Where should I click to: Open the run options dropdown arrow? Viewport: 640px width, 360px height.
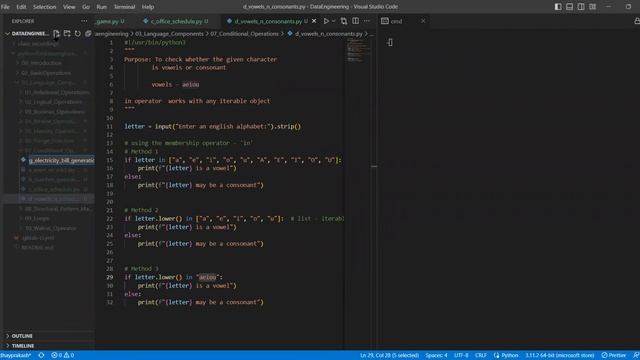334,21
